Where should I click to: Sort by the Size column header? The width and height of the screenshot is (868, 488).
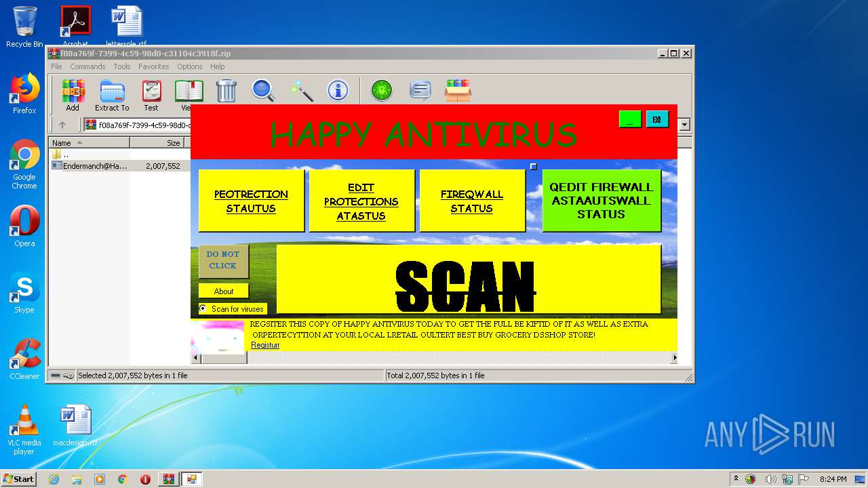pos(157,143)
